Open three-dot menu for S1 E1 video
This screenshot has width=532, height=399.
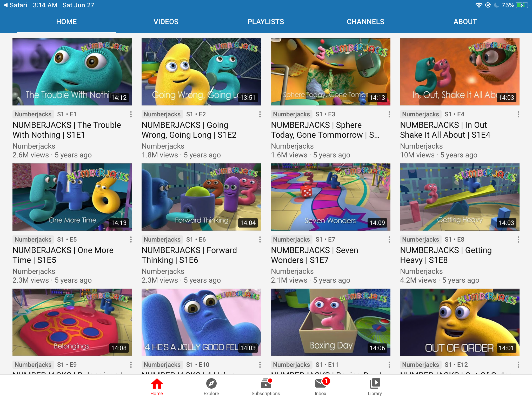tap(131, 114)
